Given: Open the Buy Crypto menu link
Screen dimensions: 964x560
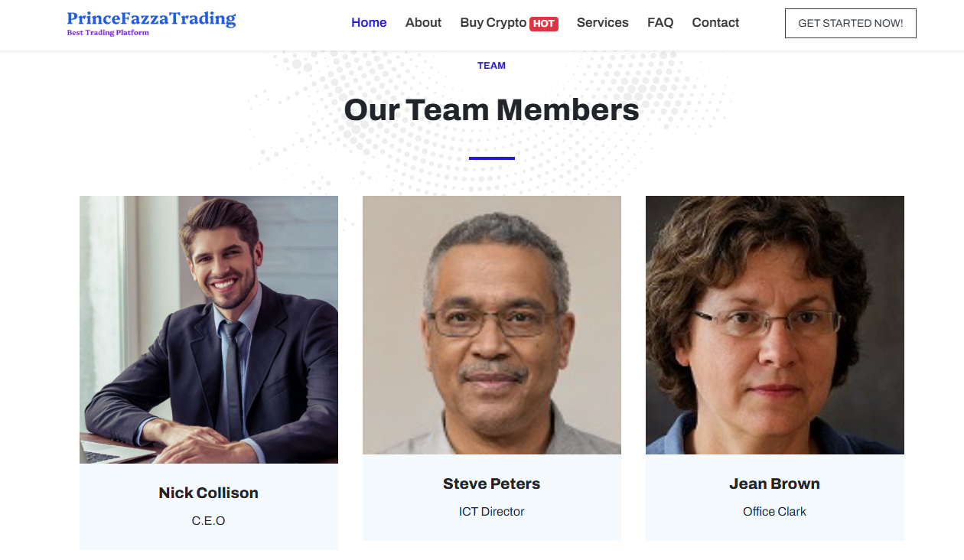Looking at the screenshot, I should [x=493, y=23].
